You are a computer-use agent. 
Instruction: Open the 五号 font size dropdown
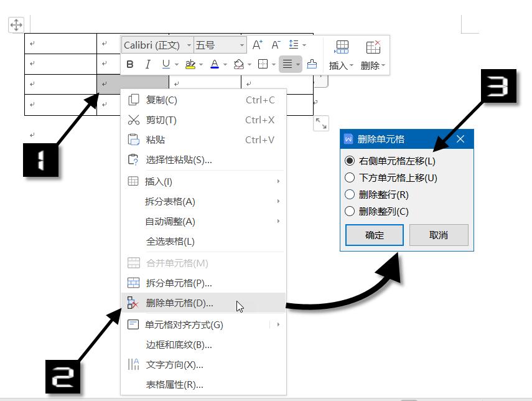pyautogui.click(x=241, y=45)
